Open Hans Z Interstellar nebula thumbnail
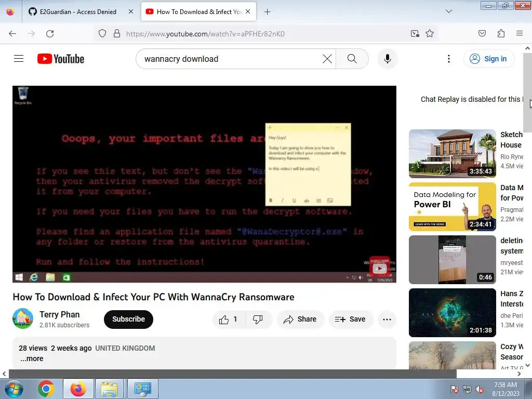 (x=453, y=313)
